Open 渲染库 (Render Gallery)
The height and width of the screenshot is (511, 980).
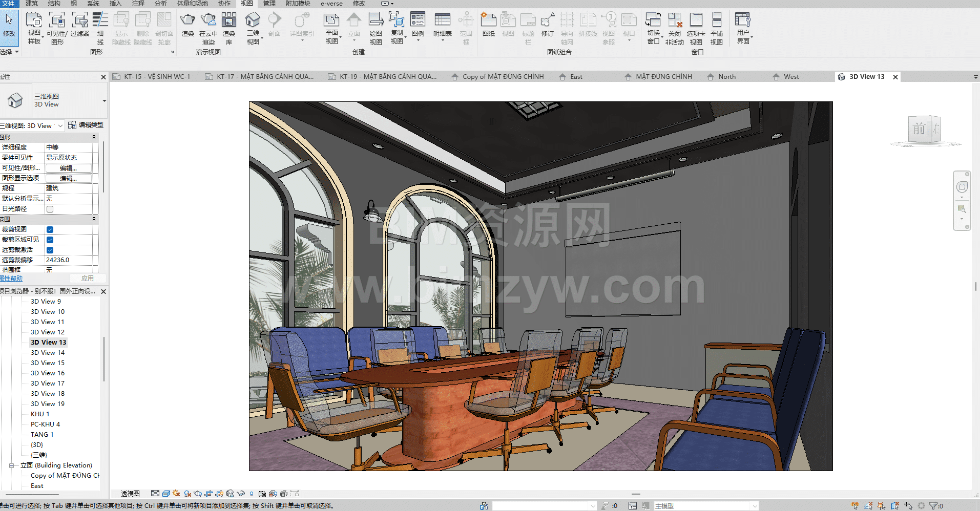click(229, 28)
